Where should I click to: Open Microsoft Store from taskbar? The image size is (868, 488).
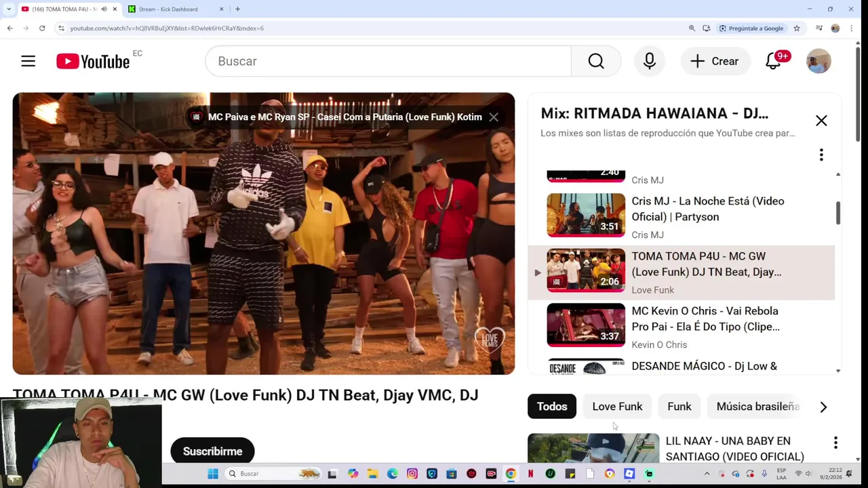coord(451,474)
